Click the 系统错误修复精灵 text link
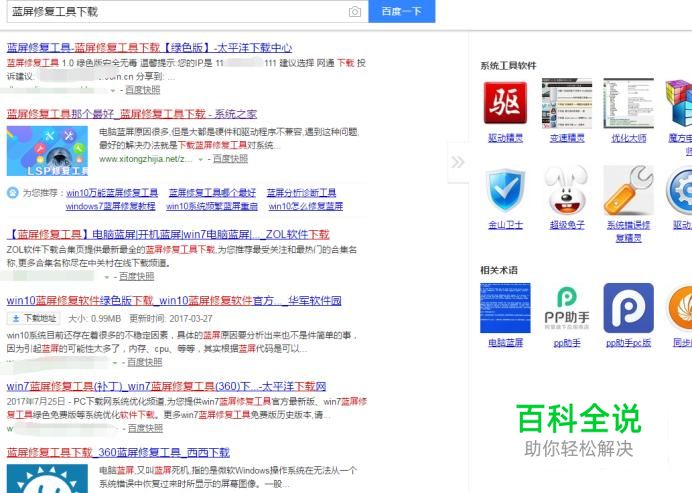This screenshot has width=692, height=493. click(x=628, y=231)
